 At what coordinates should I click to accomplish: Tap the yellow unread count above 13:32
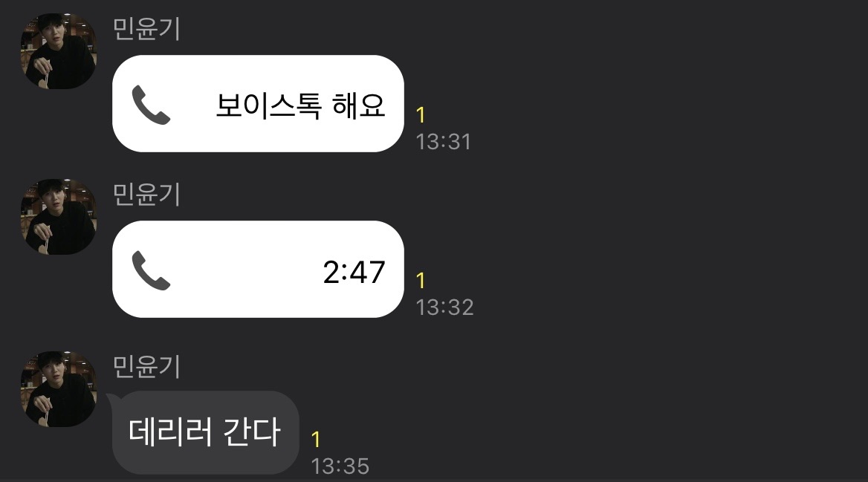click(x=421, y=281)
